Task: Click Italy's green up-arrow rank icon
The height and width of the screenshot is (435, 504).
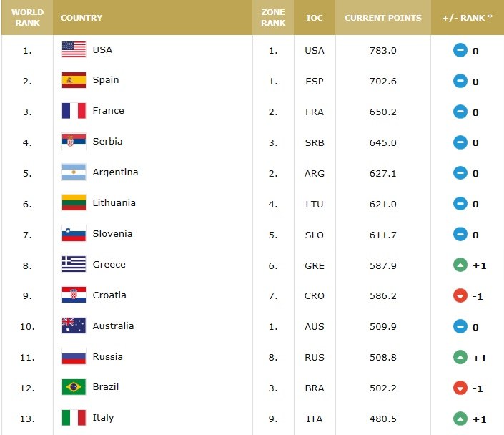Action: (x=460, y=419)
